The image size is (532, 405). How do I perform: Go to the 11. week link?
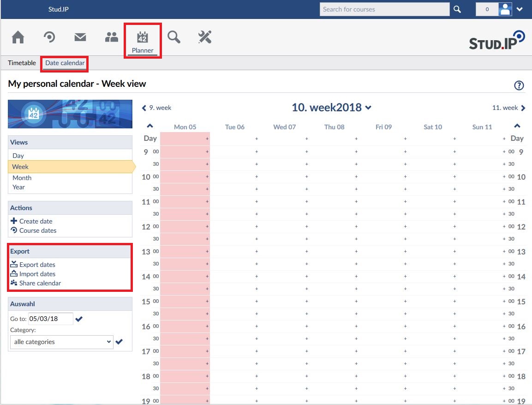point(508,108)
